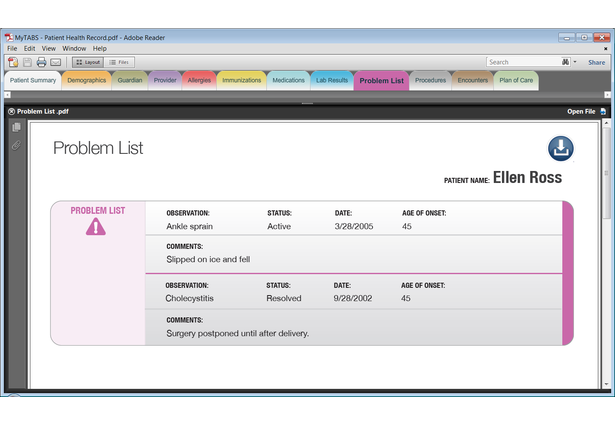
Task: Close the document with menu bar x
Action: (x=606, y=49)
